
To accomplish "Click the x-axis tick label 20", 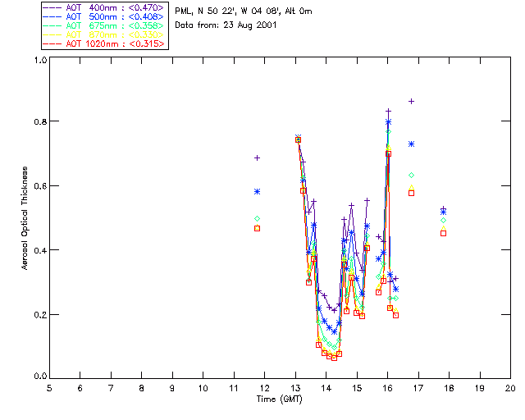I will [510, 388].
